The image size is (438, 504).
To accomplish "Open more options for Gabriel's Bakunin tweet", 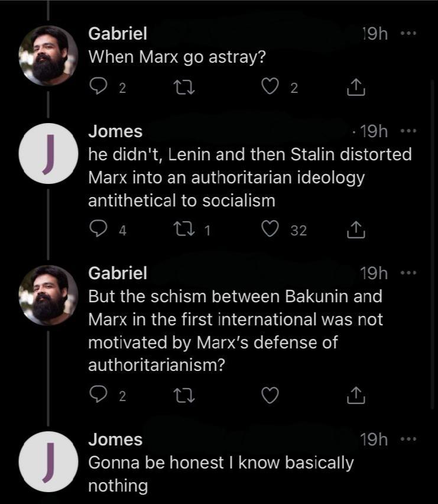I will pyautogui.click(x=409, y=273).
